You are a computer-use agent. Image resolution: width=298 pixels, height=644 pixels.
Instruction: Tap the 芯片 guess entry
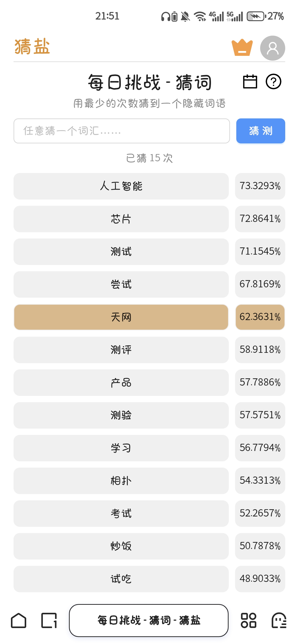pos(121,219)
